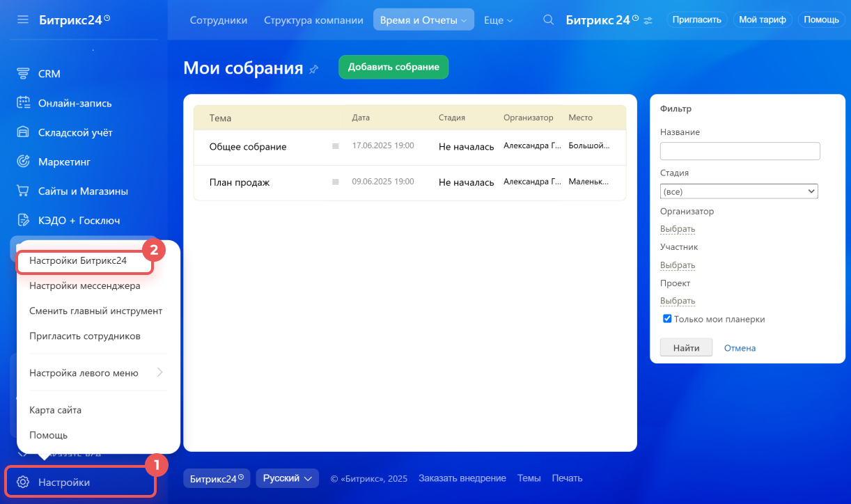The width and height of the screenshot is (851, 504).
Task: Open Маркетинг sidebar item label
Action: (x=64, y=162)
